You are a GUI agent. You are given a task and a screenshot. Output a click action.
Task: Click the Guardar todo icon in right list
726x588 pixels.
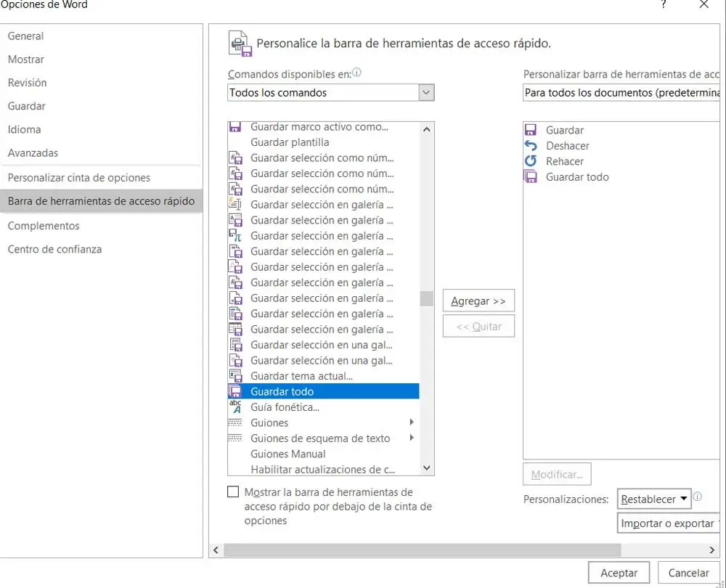tap(531, 176)
